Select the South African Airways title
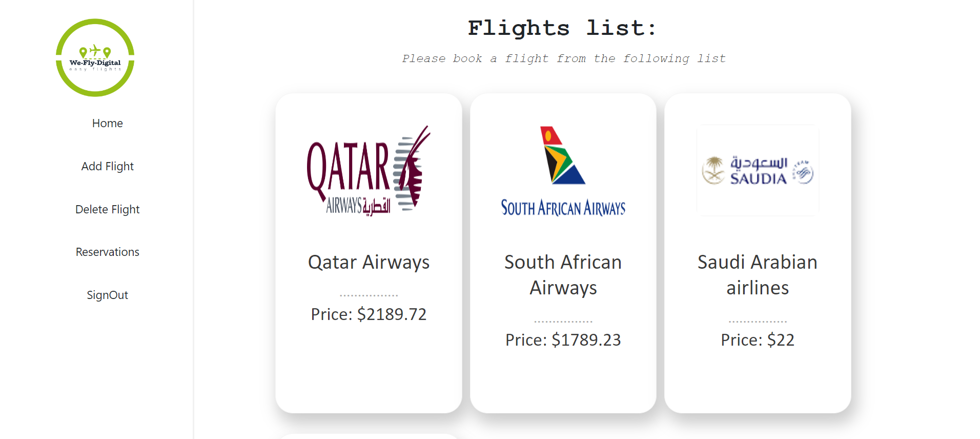This screenshot has width=980, height=439. [x=563, y=275]
